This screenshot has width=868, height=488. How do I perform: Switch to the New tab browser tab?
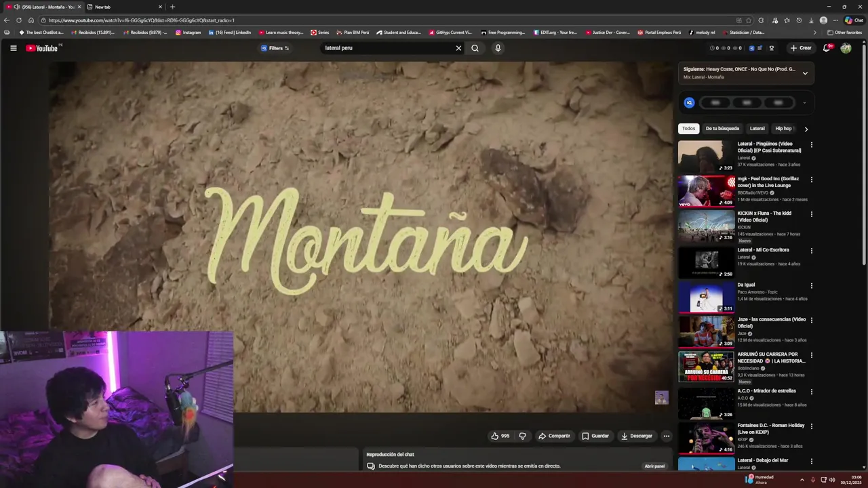(125, 7)
